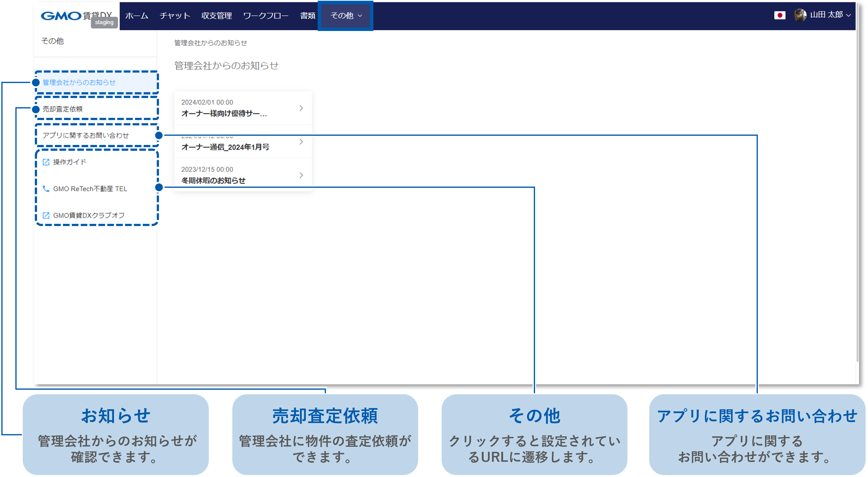
Task: Click the chevron arrow on 冬期休暇のお知らせ
Action: (x=301, y=175)
